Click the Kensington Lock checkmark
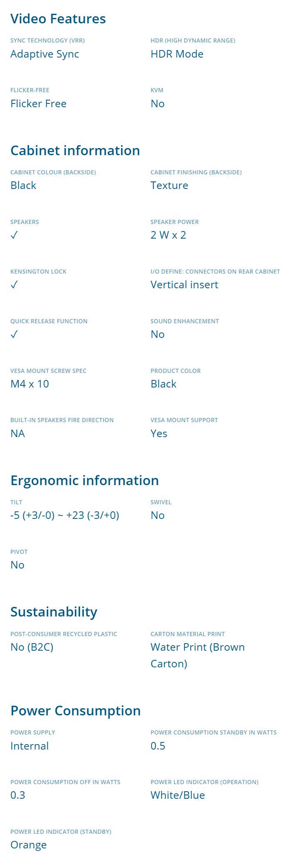Viewport: 299px width, 868px height. pyautogui.click(x=14, y=285)
